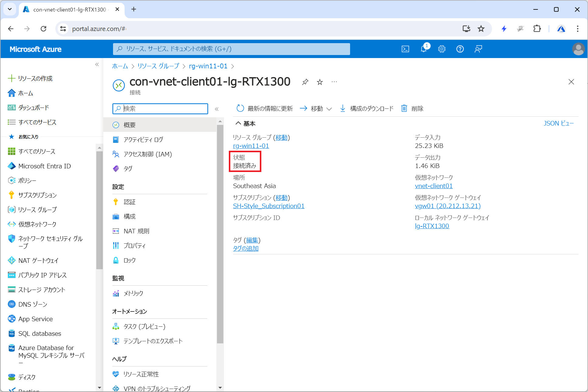The height and width of the screenshot is (392, 588).
Task: Open portal settings gear icon
Action: click(x=442, y=49)
